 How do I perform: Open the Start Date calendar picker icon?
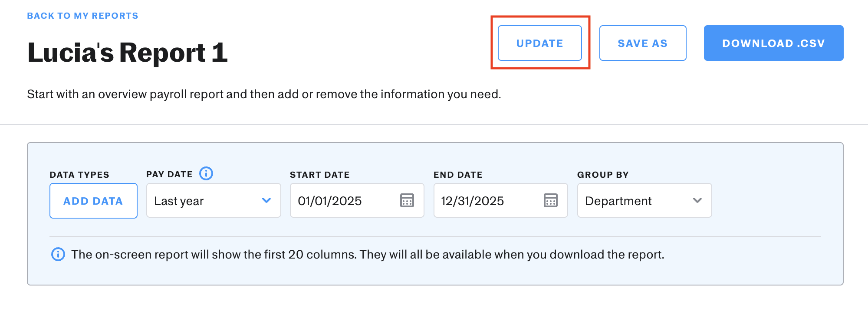[x=407, y=200]
